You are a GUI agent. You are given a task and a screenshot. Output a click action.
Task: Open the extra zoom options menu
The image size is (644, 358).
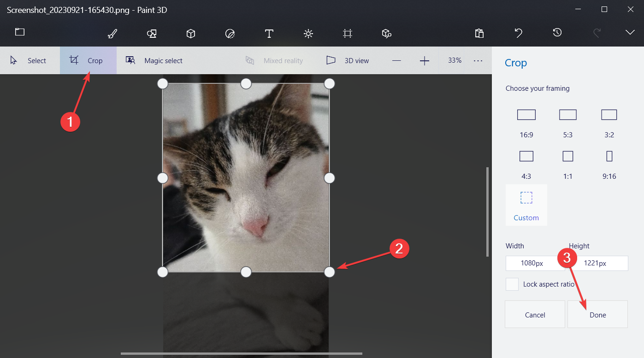point(478,60)
